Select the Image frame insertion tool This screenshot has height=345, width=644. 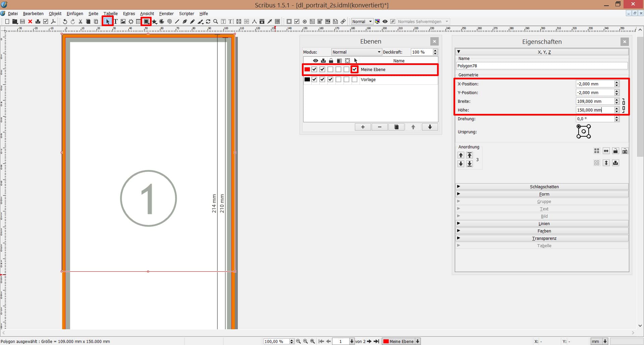[123, 21]
